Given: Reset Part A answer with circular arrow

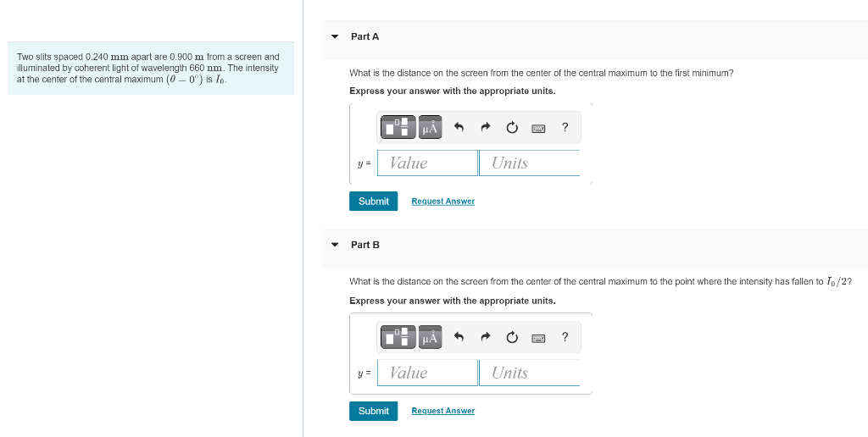Looking at the screenshot, I should click(x=512, y=128).
